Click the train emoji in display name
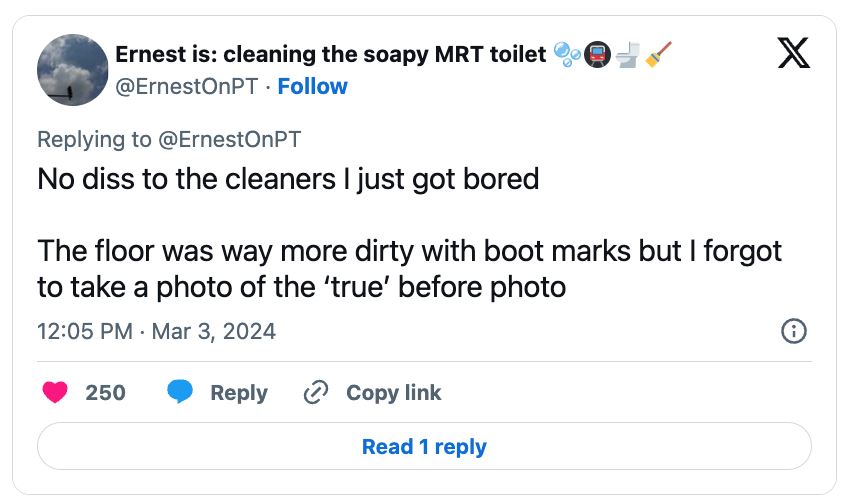This screenshot has height=504, width=848. click(596, 55)
